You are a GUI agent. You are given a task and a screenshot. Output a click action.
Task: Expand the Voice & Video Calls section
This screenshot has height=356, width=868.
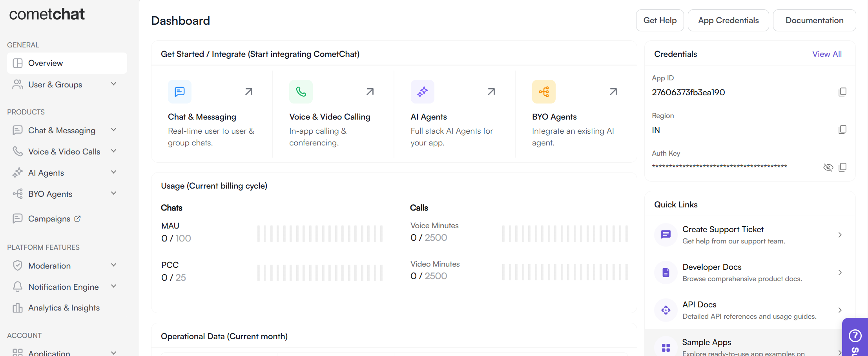[114, 151]
